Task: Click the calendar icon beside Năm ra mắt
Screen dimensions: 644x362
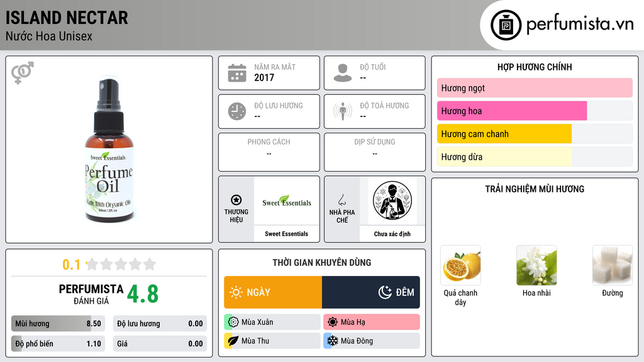Action: (x=237, y=73)
